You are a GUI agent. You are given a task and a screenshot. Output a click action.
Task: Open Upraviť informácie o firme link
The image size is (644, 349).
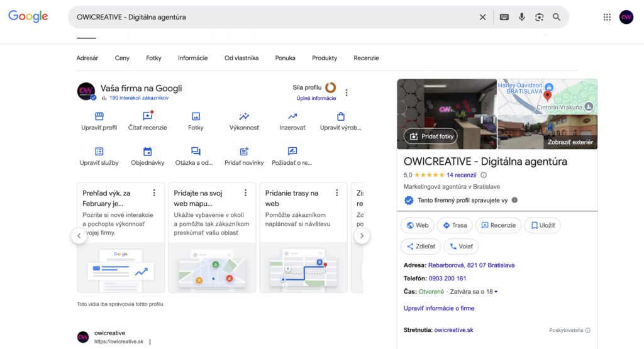(438, 308)
